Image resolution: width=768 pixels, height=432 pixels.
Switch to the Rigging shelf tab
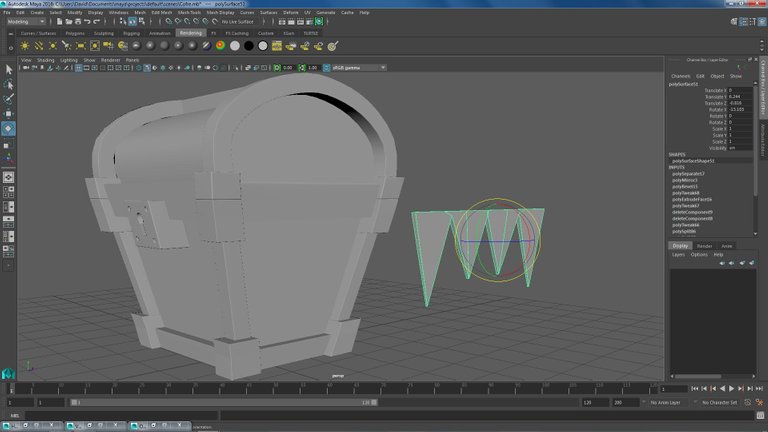click(x=131, y=33)
